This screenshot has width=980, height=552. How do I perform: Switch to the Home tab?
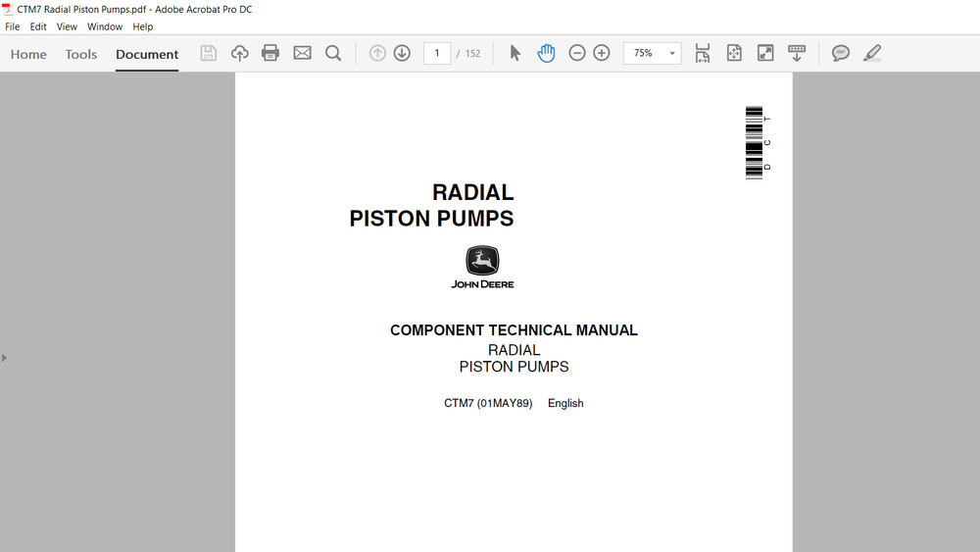[28, 54]
